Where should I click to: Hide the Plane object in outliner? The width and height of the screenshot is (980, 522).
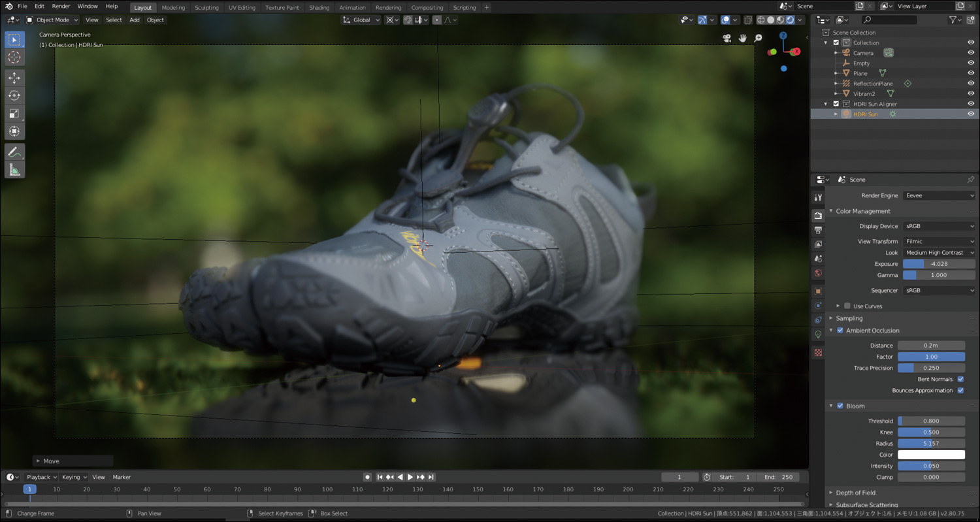pos(971,73)
